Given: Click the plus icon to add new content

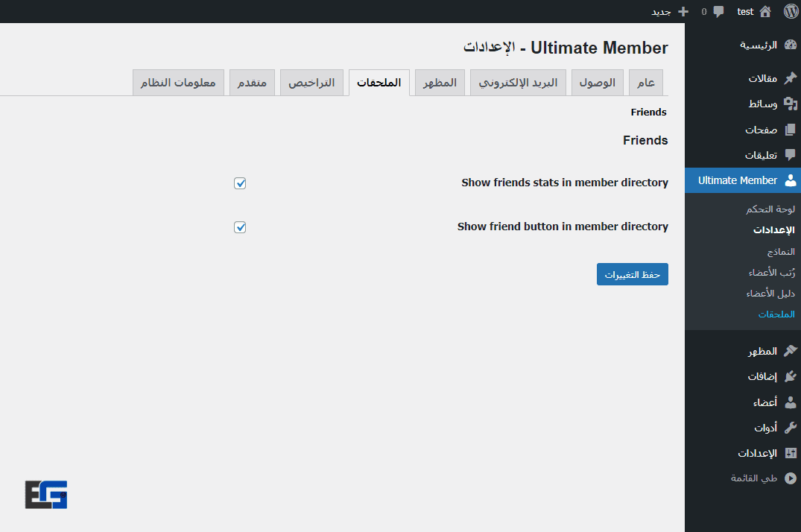Looking at the screenshot, I should [x=683, y=11].
